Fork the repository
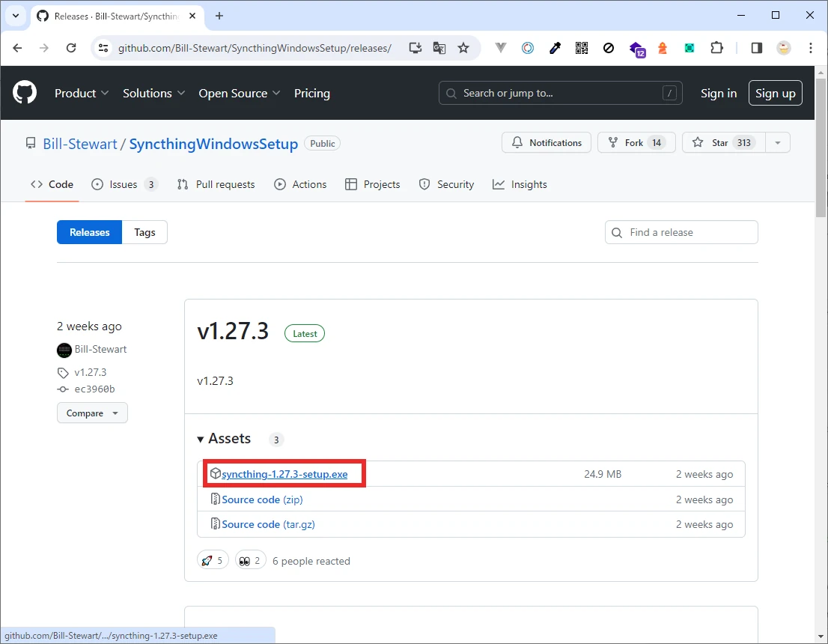 [636, 142]
